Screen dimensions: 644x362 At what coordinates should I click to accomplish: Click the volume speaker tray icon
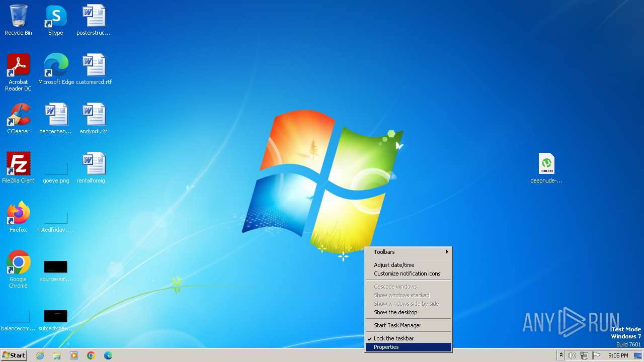572,355
